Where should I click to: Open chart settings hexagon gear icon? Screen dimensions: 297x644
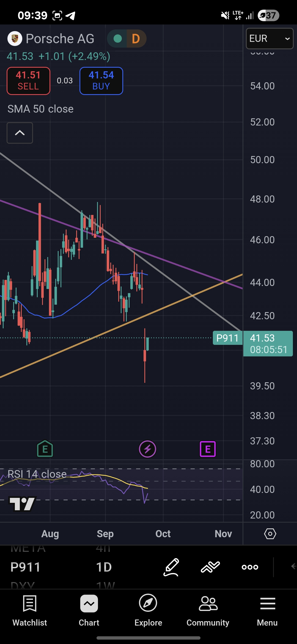270,534
